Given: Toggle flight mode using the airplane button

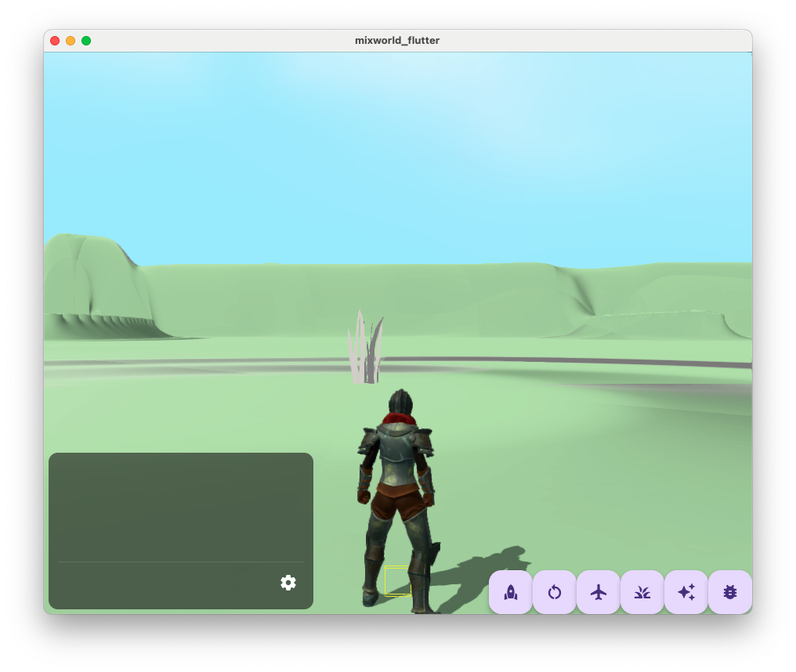Looking at the screenshot, I should pyautogui.click(x=598, y=593).
